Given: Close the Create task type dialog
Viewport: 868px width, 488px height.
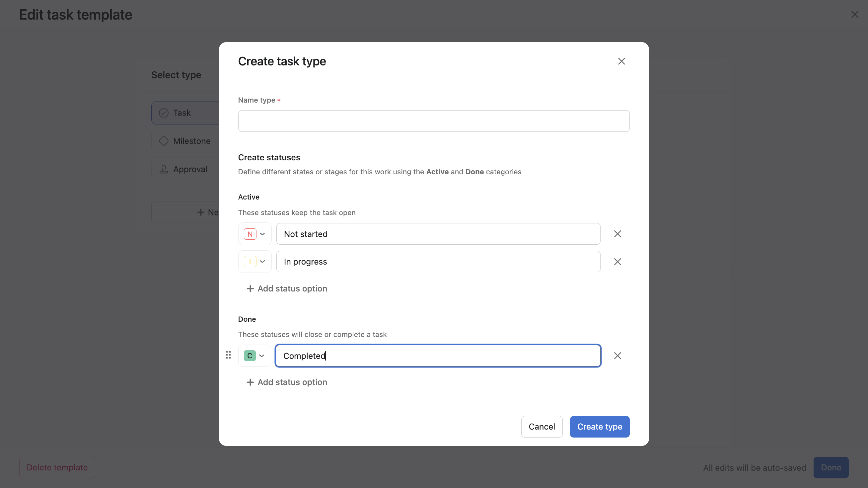Looking at the screenshot, I should point(621,61).
